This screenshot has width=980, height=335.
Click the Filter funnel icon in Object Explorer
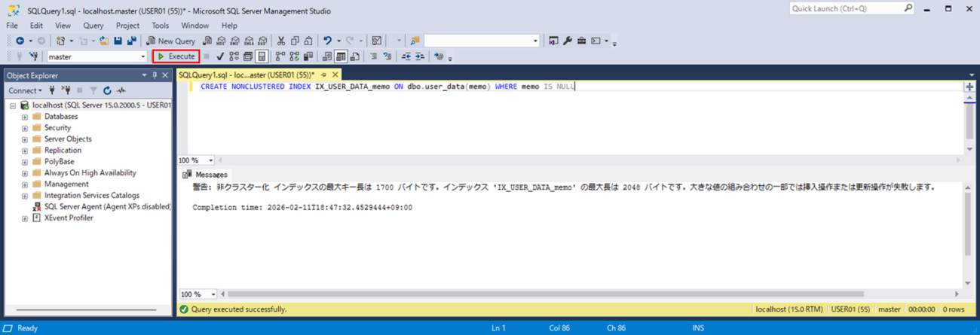pyautogui.click(x=93, y=90)
